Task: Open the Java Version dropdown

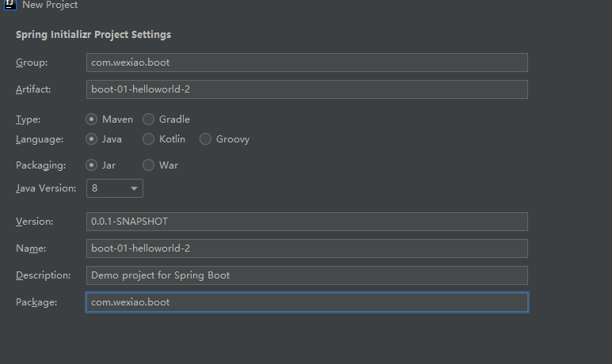Action: [115, 188]
